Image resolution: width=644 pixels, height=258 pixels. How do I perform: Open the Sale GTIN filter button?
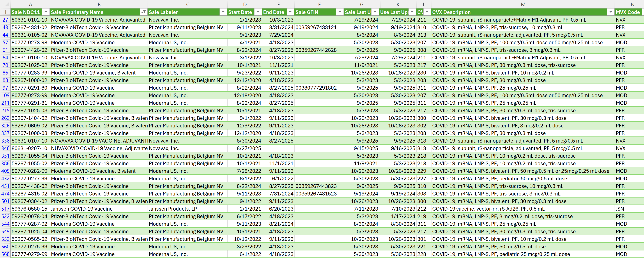pyautogui.click(x=339, y=12)
